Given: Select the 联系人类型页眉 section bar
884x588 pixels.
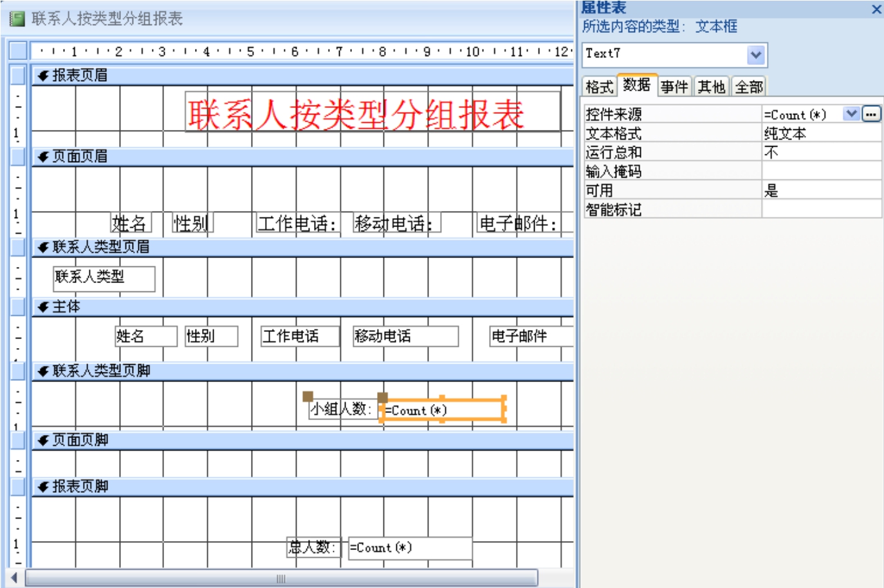Looking at the screenshot, I should (302, 247).
